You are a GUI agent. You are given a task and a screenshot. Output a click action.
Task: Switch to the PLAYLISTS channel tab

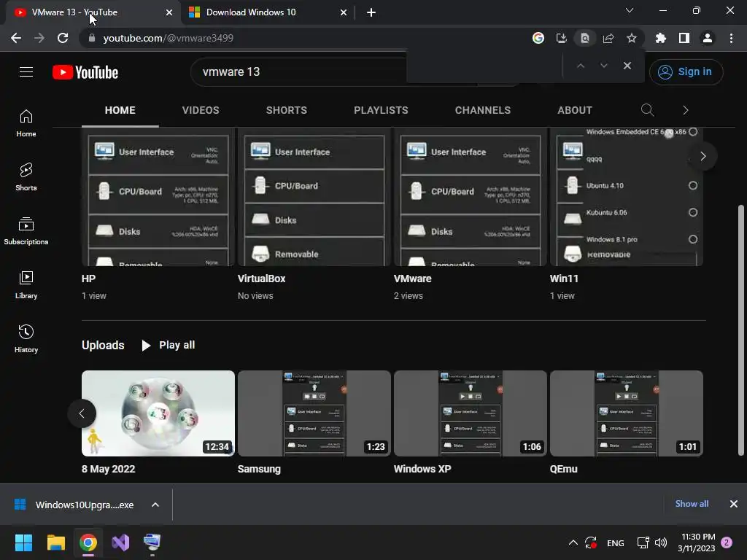pos(381,110)
